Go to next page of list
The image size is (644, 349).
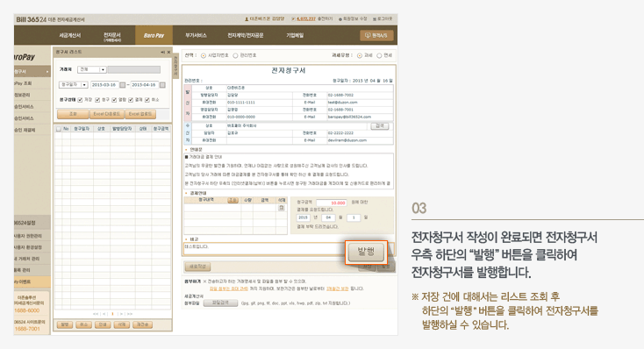(121, 314)
